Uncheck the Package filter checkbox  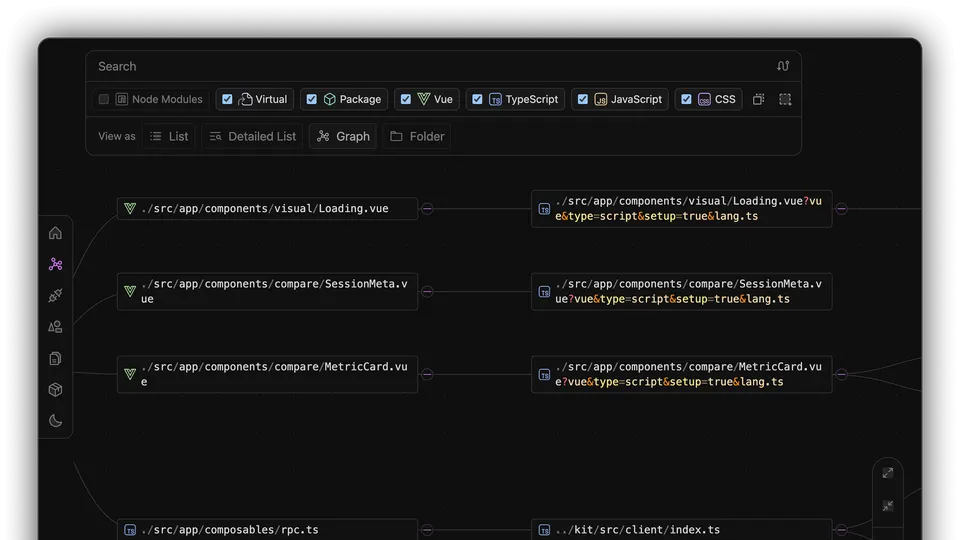pos(312,99)
